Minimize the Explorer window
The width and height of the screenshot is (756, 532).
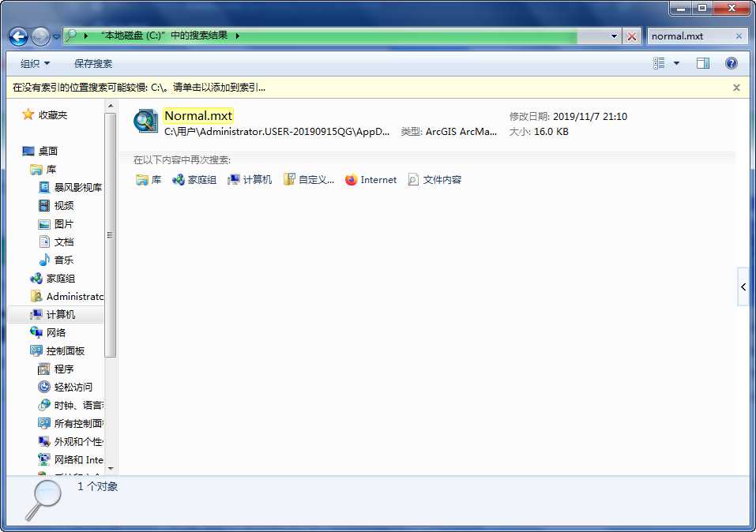pyautogui.click(x=680, y=8)
